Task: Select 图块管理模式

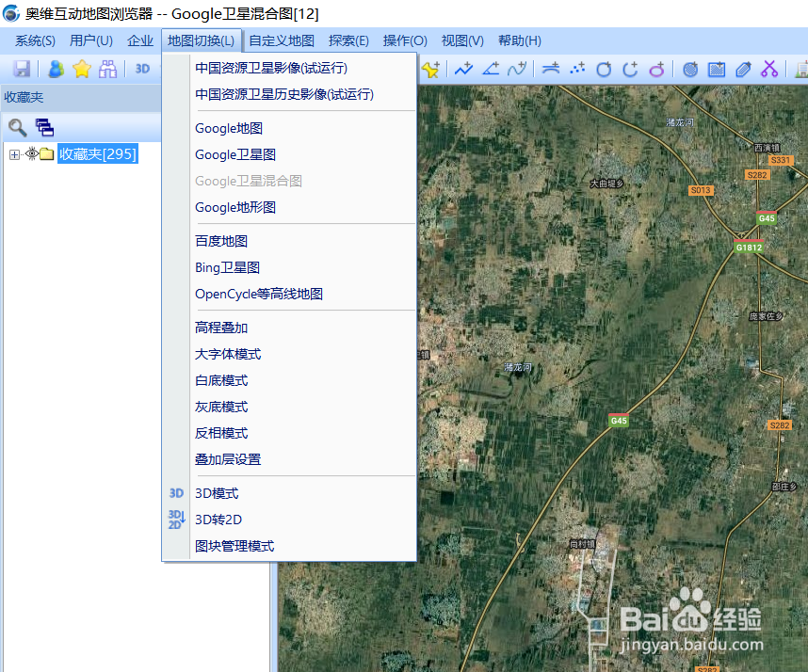Action: [303, 546]
